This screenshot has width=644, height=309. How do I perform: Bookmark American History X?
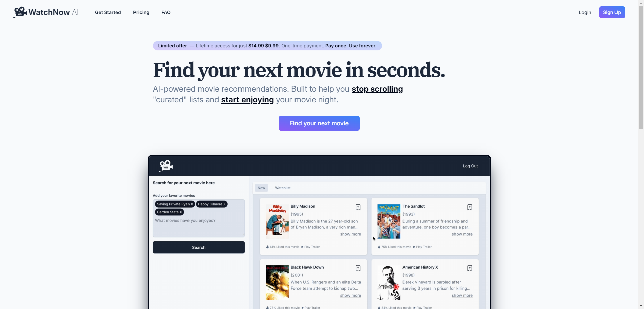tap(470, 268)
